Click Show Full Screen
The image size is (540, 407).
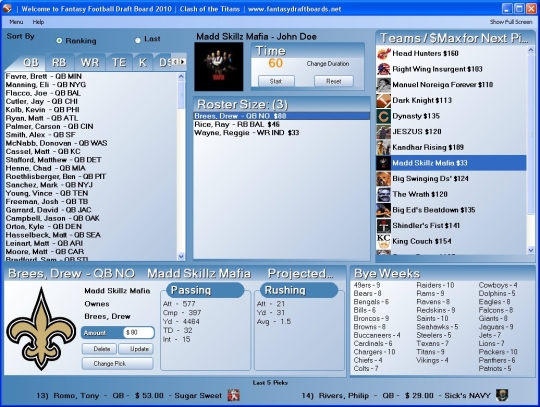[x=511, y=22]
